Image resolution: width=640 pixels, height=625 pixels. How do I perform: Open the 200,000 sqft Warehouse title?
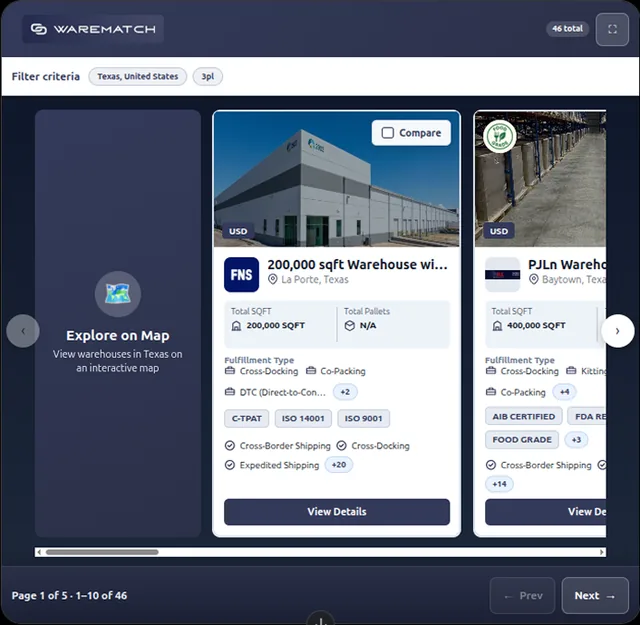[x=357, y=265]
